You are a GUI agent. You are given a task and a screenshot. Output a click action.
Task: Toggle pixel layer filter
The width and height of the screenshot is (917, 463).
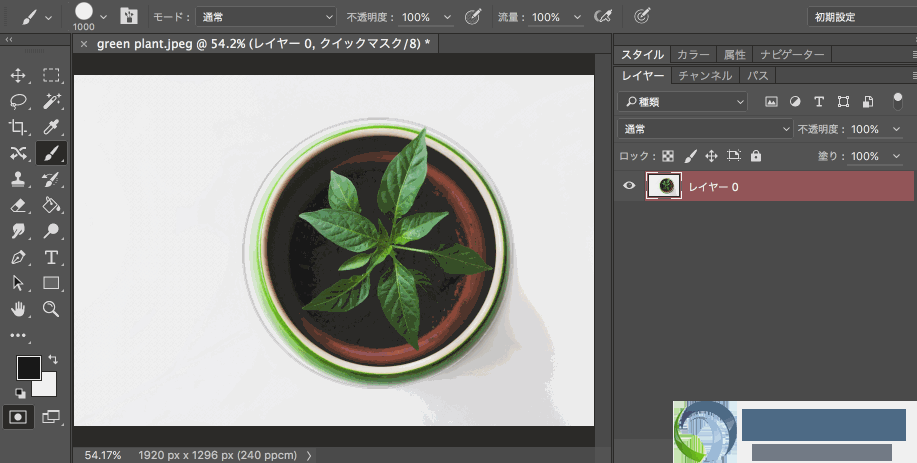click(771, 102)
